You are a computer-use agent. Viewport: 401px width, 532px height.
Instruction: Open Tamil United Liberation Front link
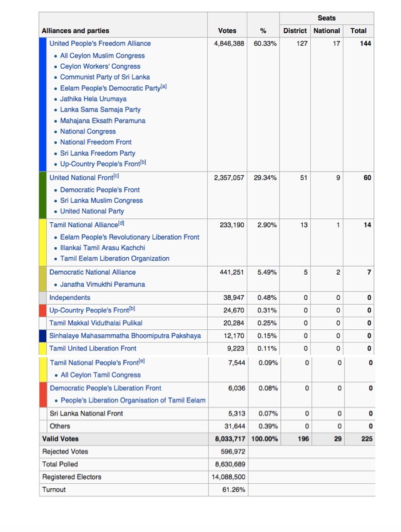(x=93, y=349)
